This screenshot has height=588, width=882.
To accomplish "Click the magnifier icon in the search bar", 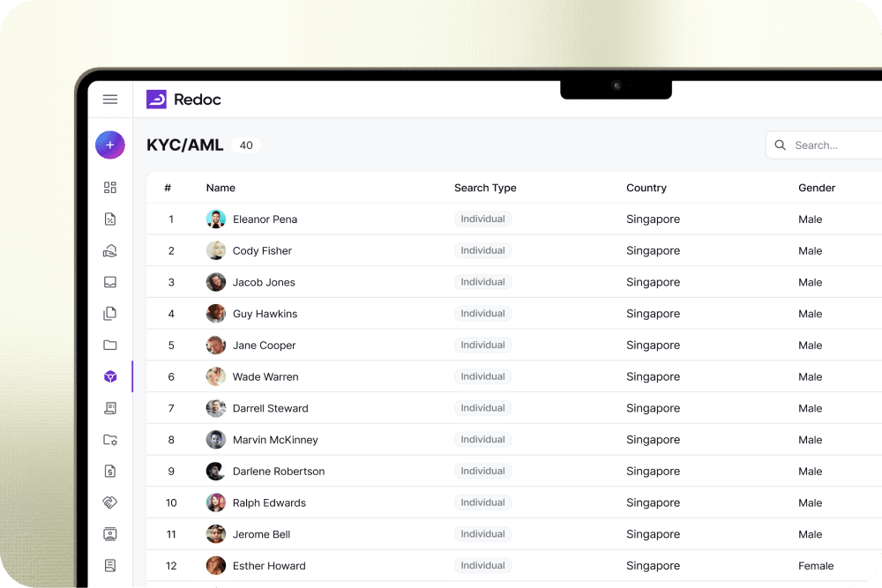I will pyautogui.click(x=780, y=145).
